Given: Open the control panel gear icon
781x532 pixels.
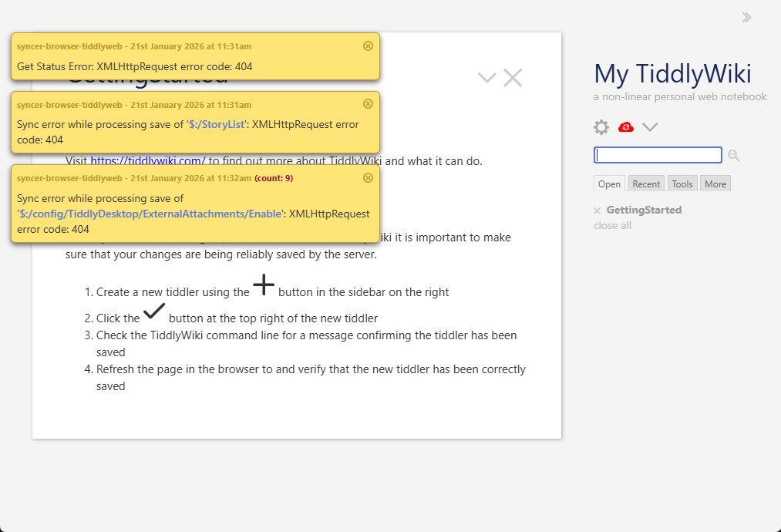Looking at the screenshot, I should click(x=601, y=127).
